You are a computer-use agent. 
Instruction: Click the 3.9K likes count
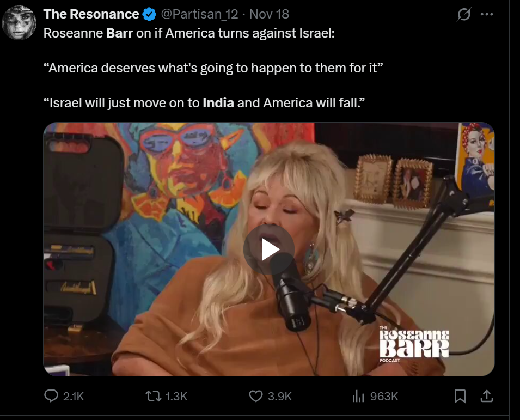point(279,397)
